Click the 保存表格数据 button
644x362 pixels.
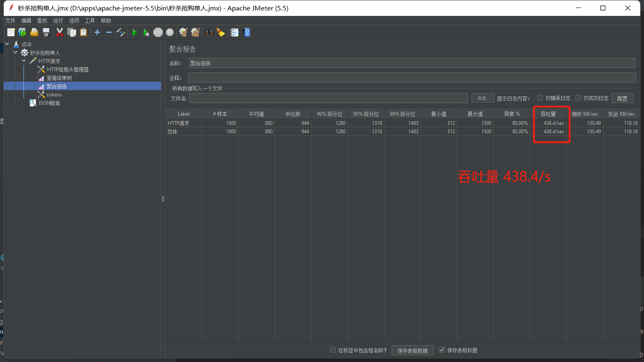(x=413, y=350)
